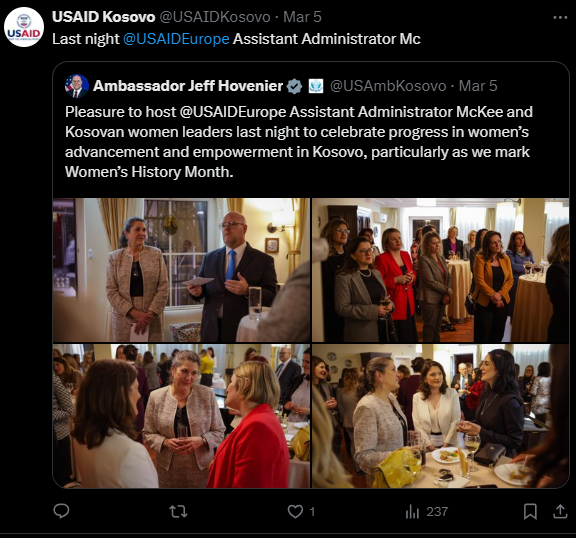576x538 pixels.
Task: Click the reply speech bubble icon
Action: click(61, 511)
